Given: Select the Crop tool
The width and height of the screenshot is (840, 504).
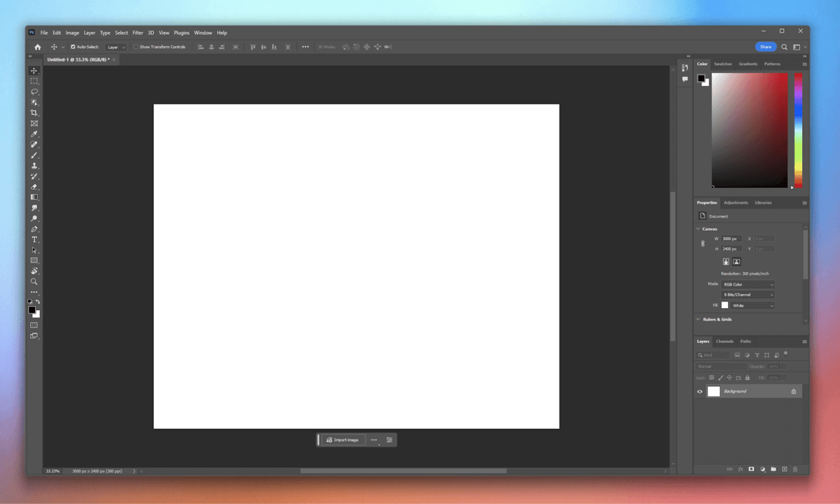Looking at the screenshot, I should 34,113.
